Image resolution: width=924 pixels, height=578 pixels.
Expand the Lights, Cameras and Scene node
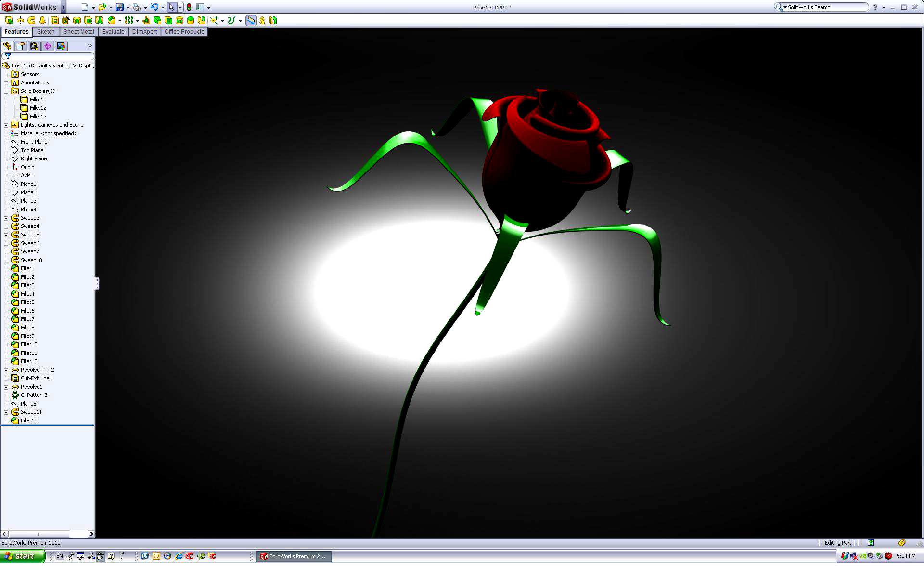[x=6, y=125]
